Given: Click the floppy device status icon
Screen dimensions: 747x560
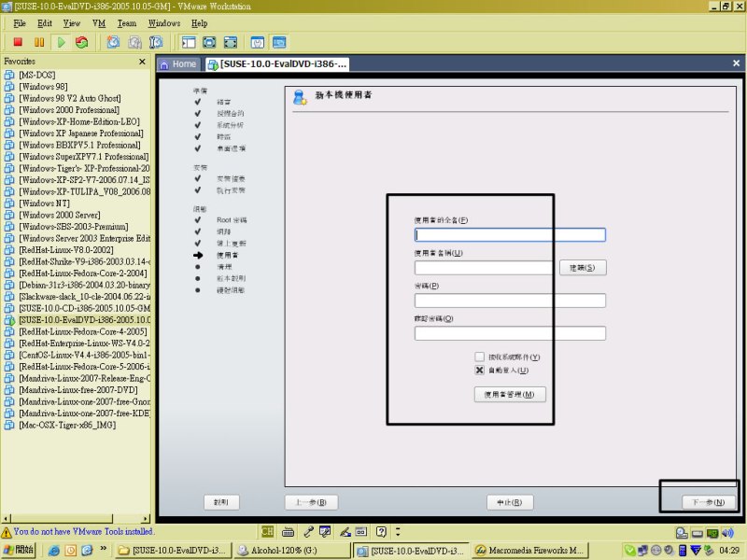Looking at the screenshot, I should tap(697, 533).
